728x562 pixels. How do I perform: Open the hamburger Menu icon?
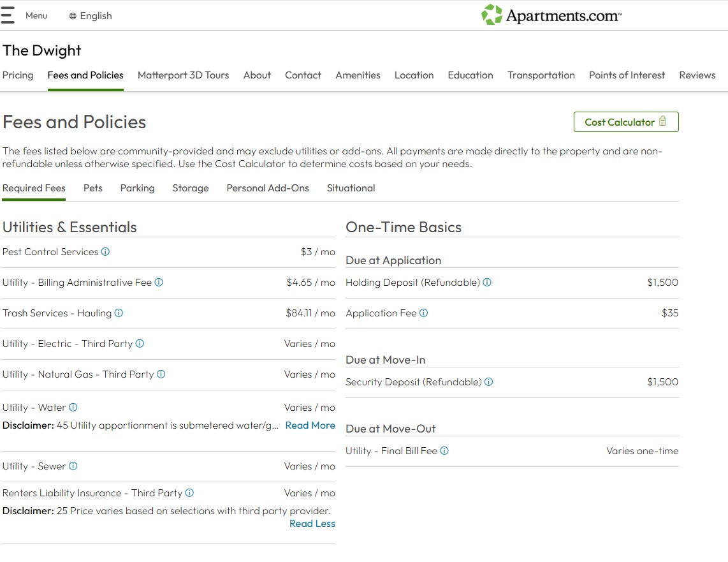click(x=8, y=15)
